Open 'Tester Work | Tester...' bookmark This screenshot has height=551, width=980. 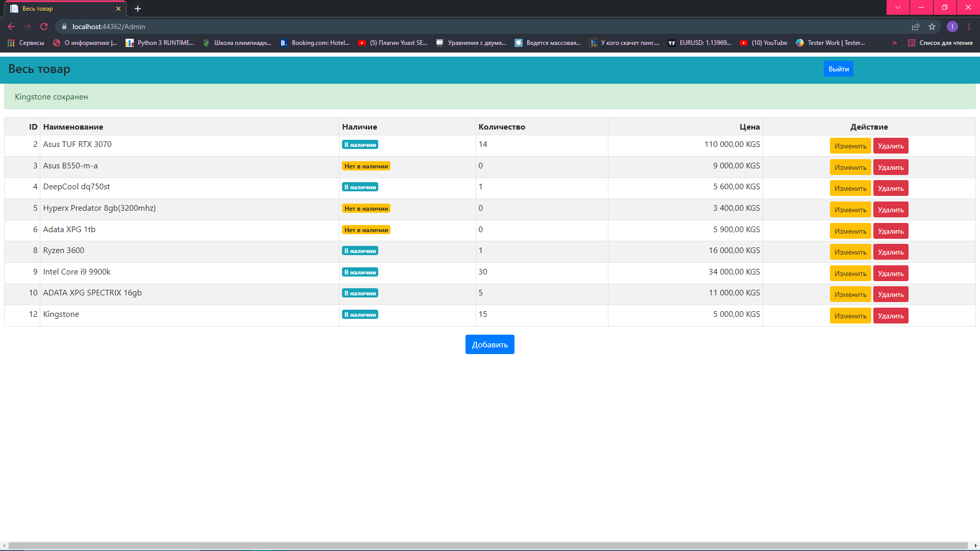pyautogui.click(x=830, y=43)
